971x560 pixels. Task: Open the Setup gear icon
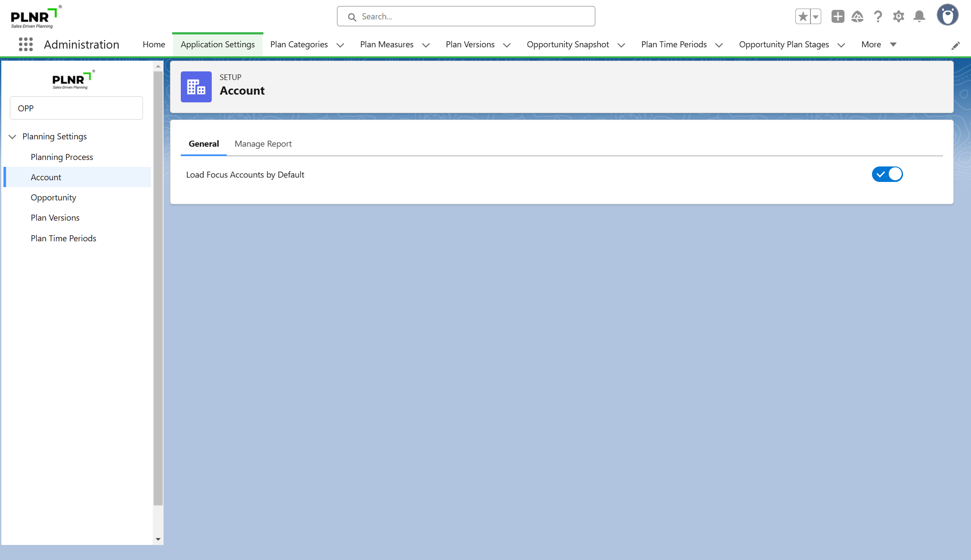(x=898, y=17)
